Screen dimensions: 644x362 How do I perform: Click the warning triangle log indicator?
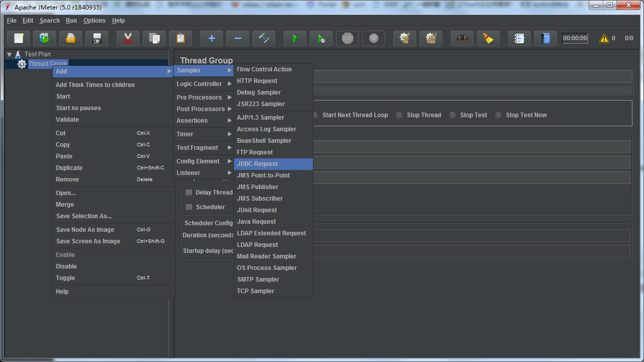coord(604,38)
